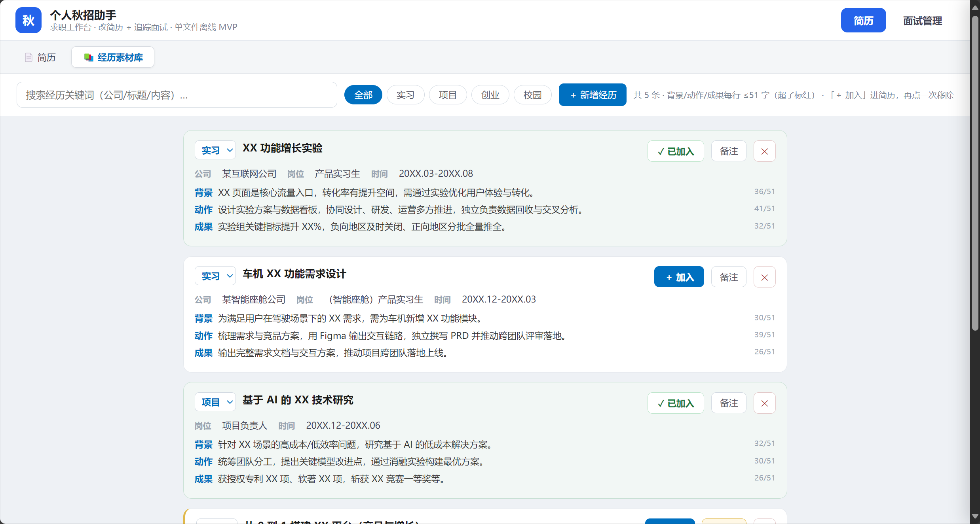This screenshot has width=980, height=524.
Task: Click company field 某智能座舱公司
Action: tap(254, 299)
